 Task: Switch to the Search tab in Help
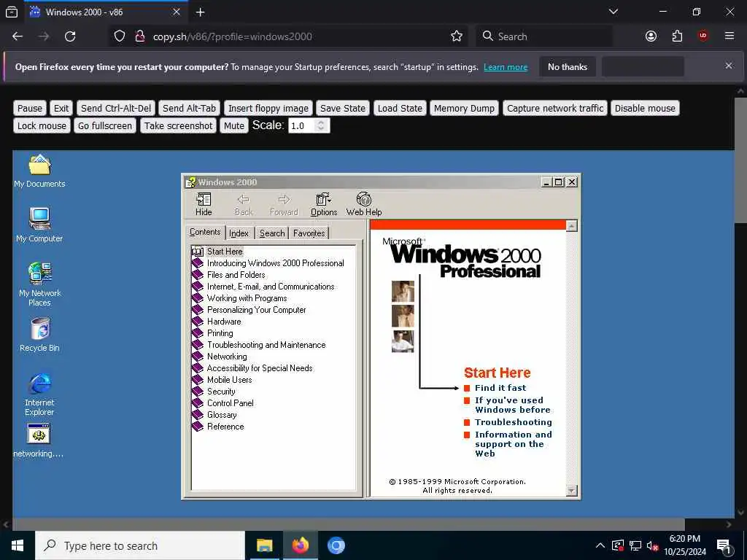pyautogui.click(x=272, y=233)
